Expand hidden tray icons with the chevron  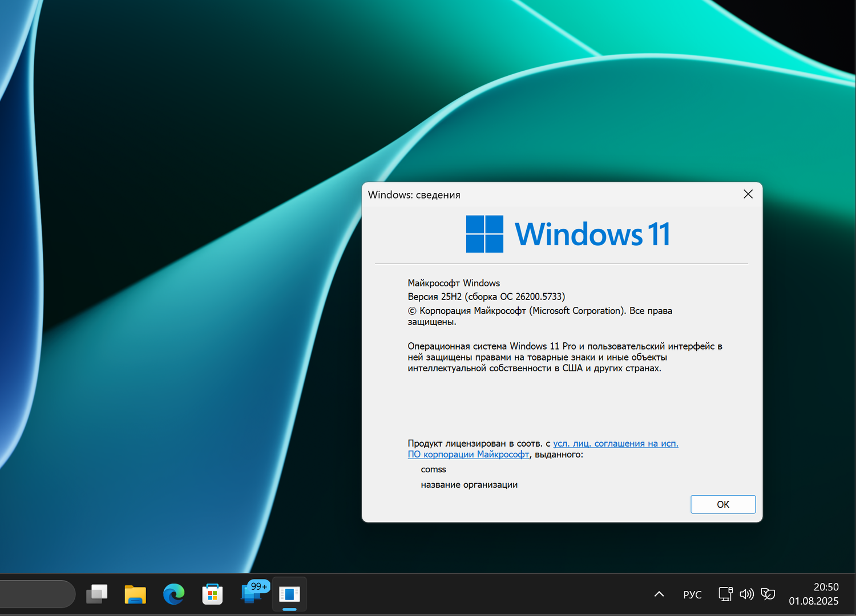[659, 594]
